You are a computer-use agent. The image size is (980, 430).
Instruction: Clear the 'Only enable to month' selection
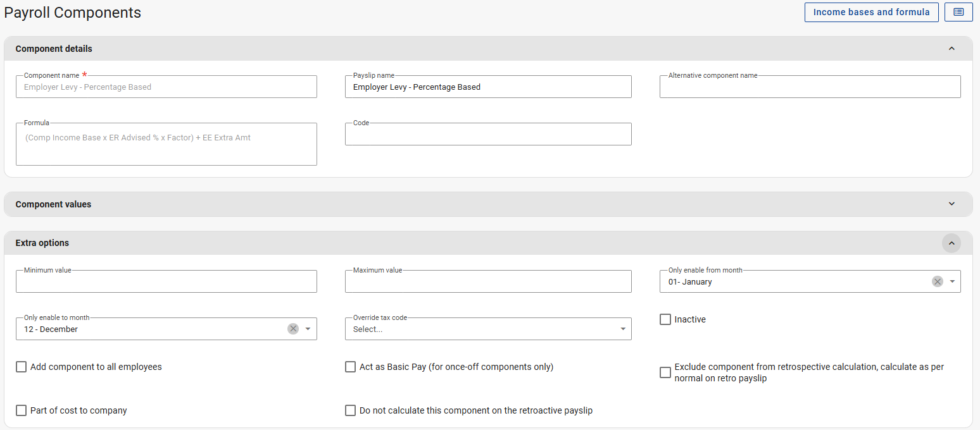click(292, 329)
